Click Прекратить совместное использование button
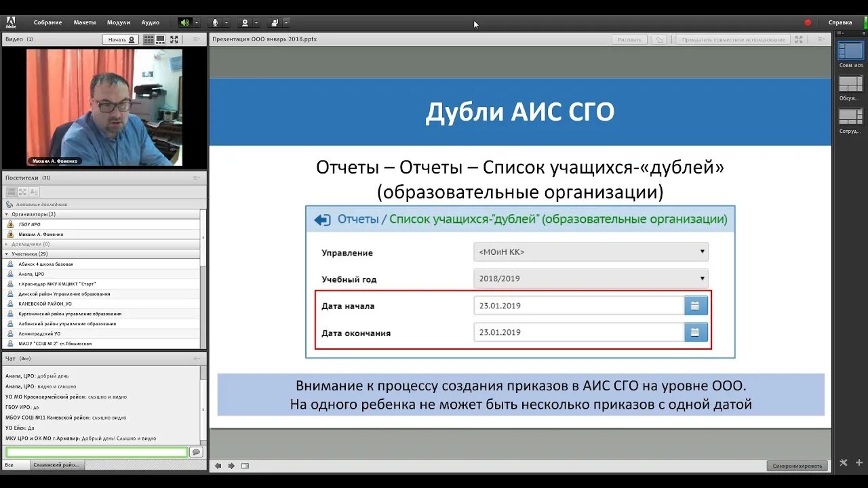Viewport: 868px width, 488px height. coord(732,39)
